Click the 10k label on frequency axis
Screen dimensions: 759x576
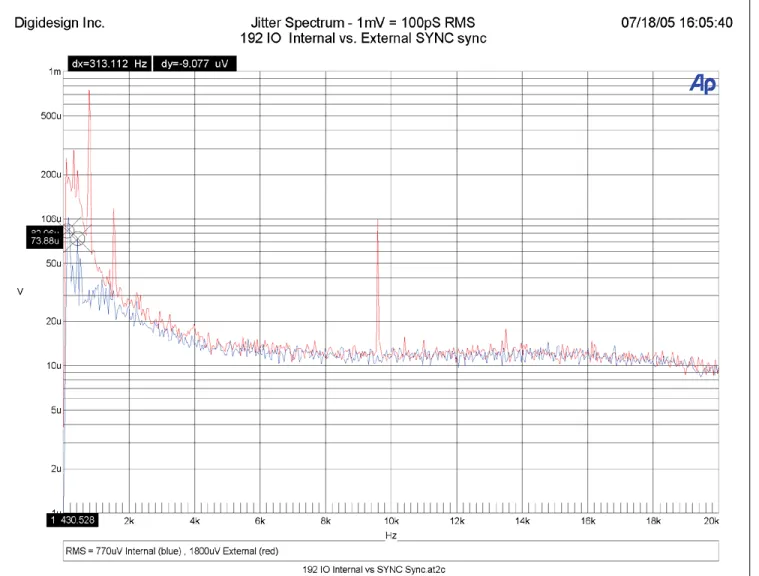391,521
